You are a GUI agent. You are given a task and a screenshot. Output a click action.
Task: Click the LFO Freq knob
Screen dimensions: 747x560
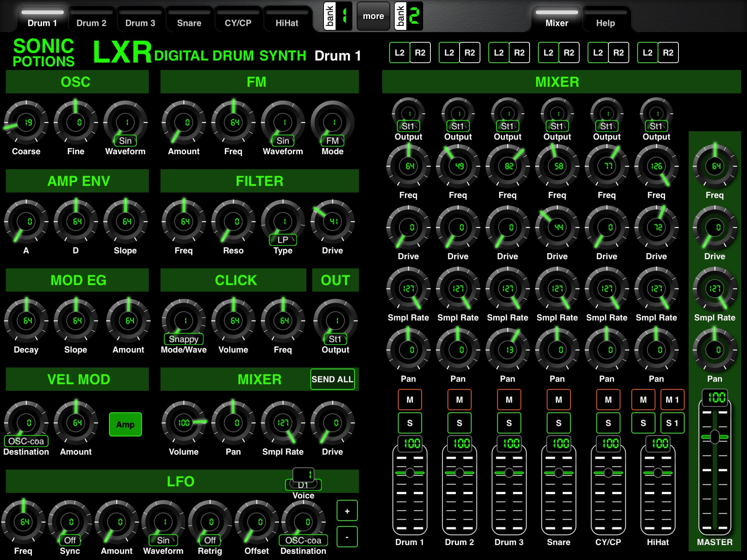[23, 522]
